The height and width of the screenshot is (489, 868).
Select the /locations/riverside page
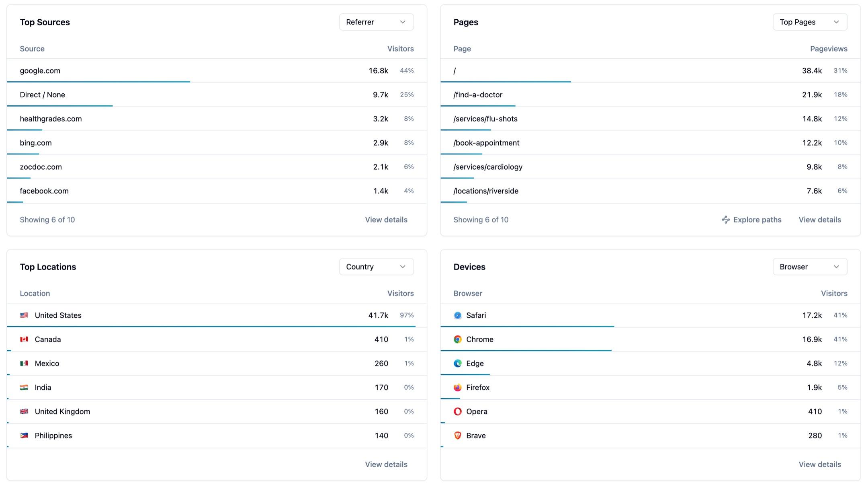pos(650,191)
